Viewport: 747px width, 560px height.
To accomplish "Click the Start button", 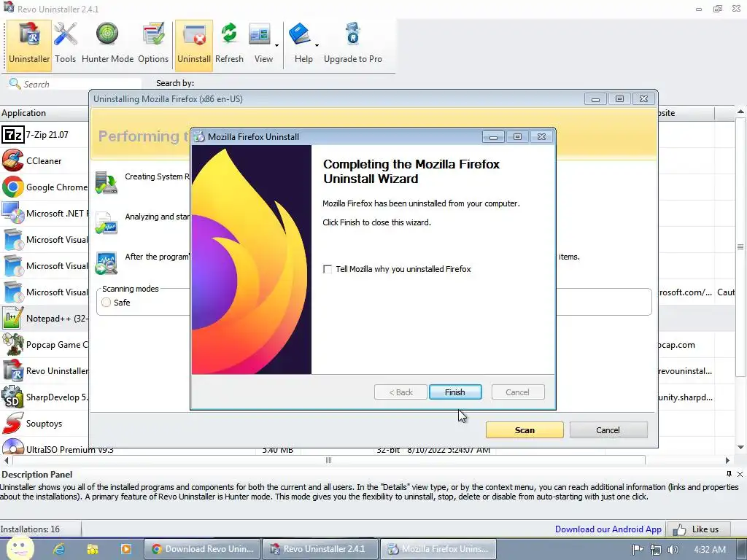I will (x=19, y=549).
